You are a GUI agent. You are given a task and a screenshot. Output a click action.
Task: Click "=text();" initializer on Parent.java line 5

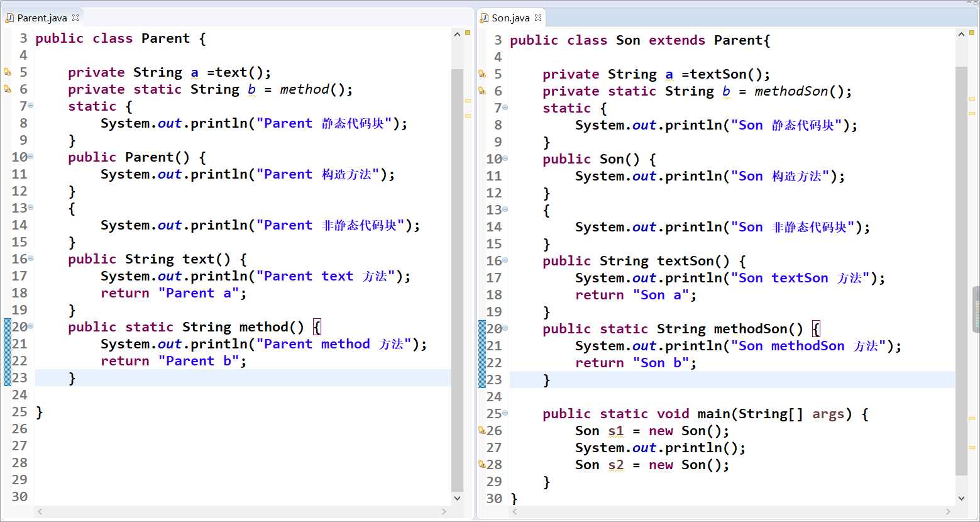(x=239, y=72)
